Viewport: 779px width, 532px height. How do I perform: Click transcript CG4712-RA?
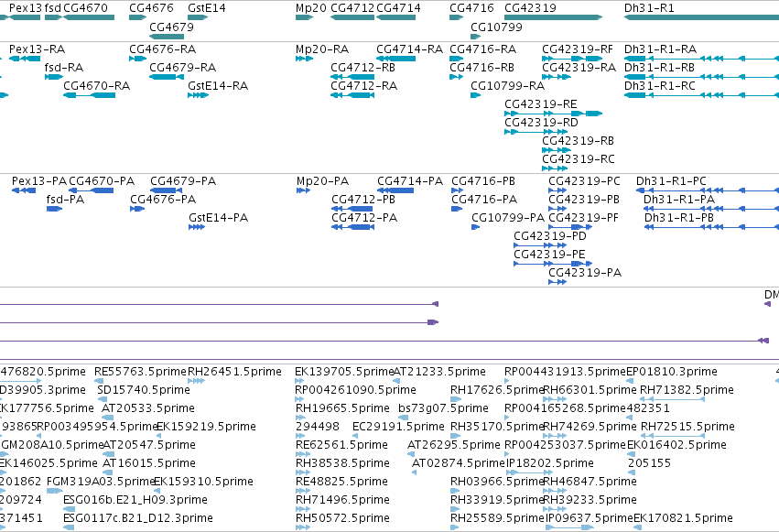(364, 86)
